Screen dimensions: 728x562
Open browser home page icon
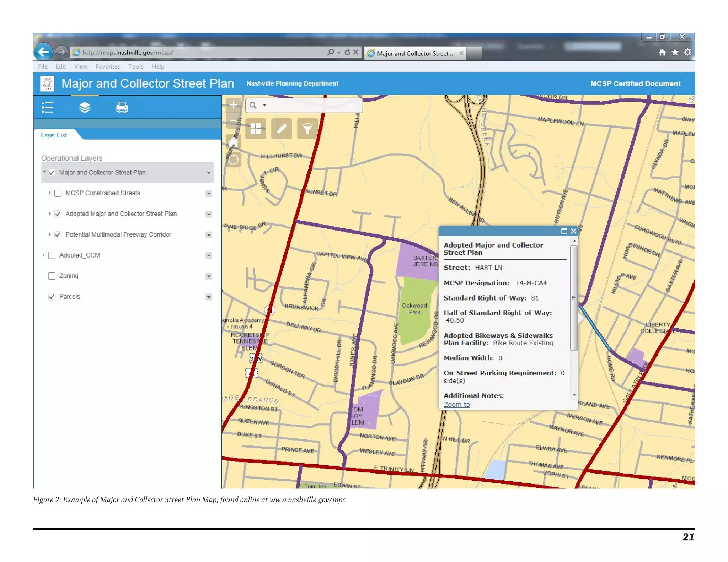662,52
